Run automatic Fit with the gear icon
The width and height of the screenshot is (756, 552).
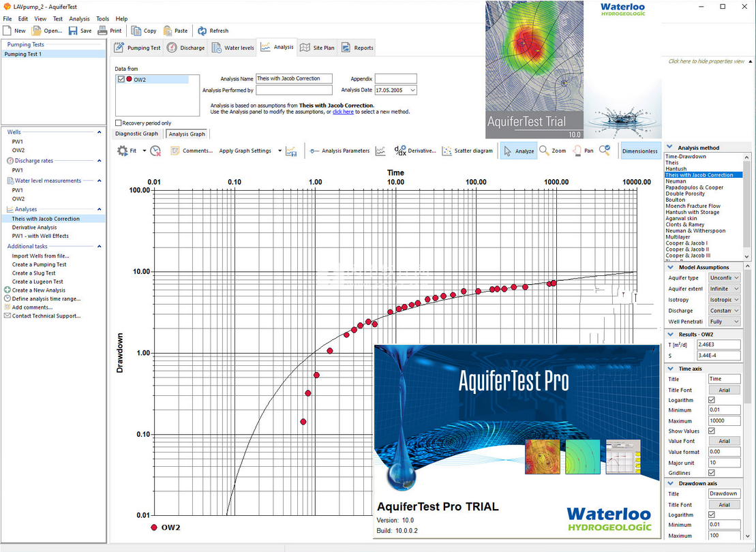click(123, 151)
